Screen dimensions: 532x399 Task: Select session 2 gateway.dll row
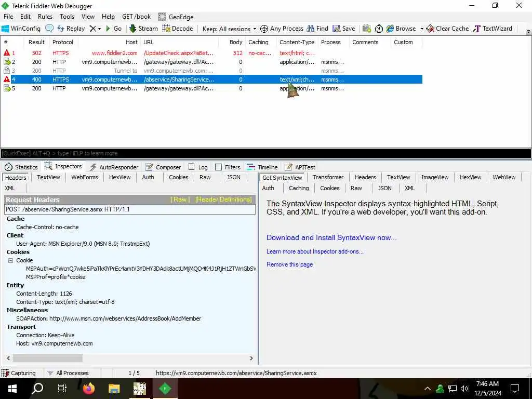pos(211,62)
